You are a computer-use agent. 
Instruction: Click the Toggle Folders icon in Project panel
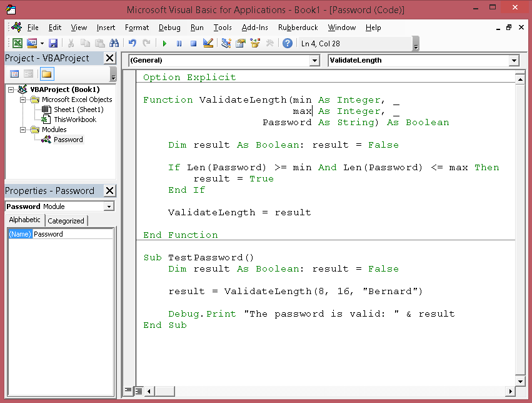[x=47, y=74]
